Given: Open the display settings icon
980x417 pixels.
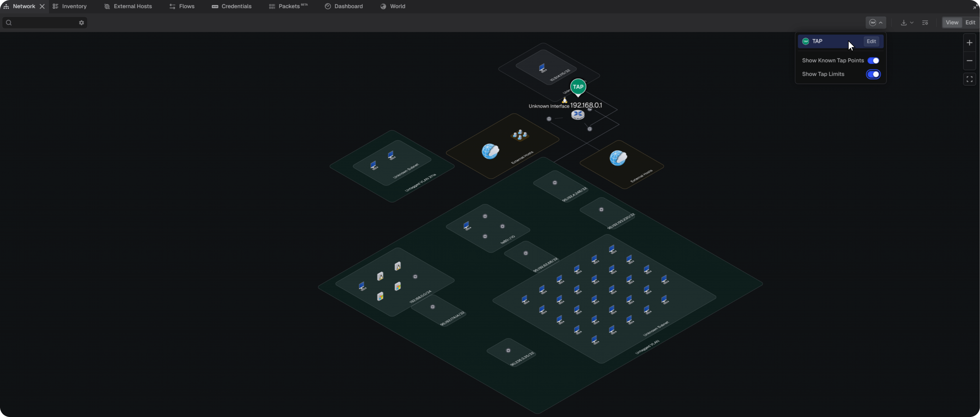Looking at the screenshot, I should tap(925, 23).
